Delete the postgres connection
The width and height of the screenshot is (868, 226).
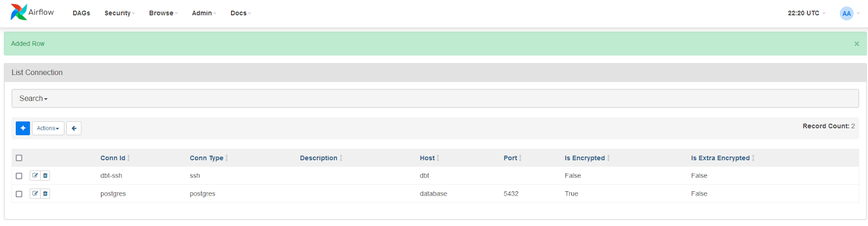[x=46, y=193]
